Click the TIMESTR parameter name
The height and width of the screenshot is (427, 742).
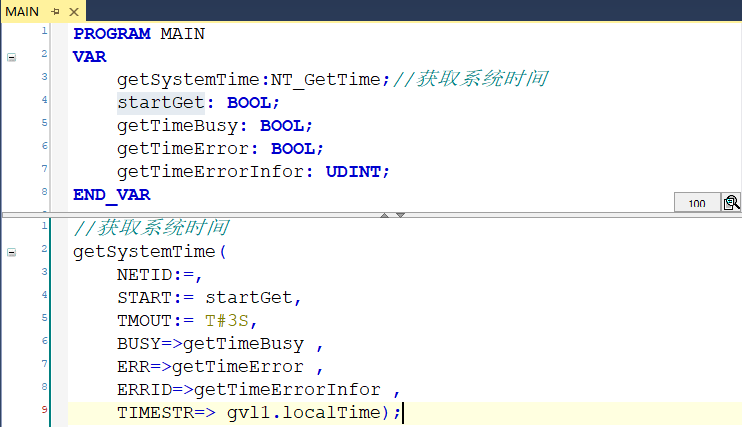pyautogui.click(x=155, y=413)
